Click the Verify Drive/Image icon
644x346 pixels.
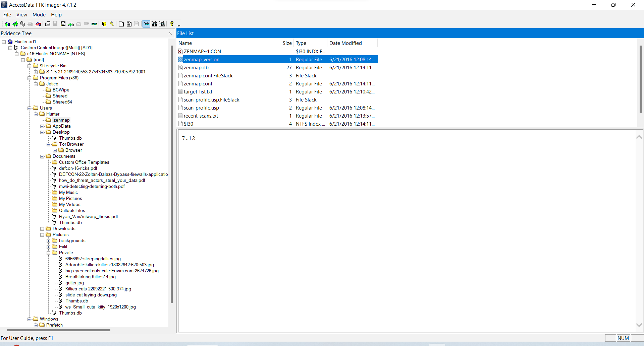coord(86,24)
